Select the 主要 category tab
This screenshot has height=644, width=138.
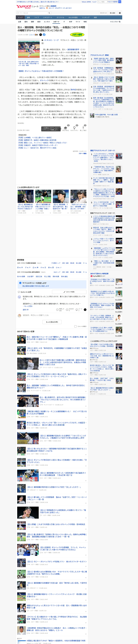(x=20, y=22)
